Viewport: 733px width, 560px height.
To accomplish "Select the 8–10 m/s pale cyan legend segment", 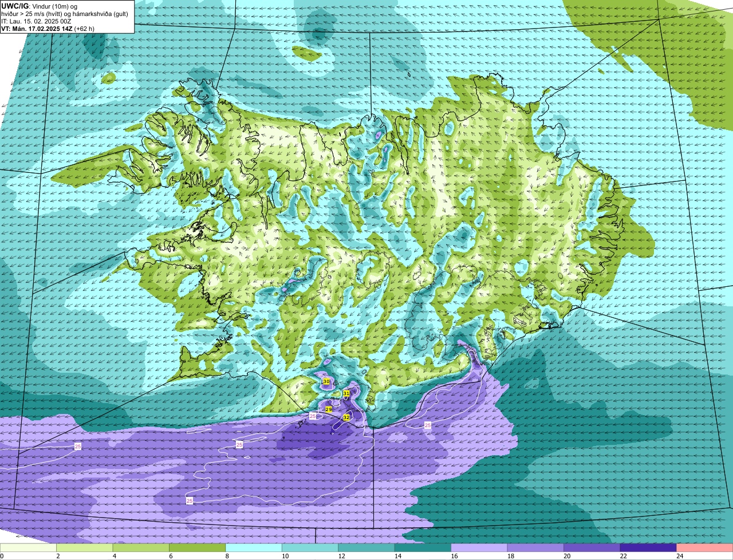I will [254, 548].
